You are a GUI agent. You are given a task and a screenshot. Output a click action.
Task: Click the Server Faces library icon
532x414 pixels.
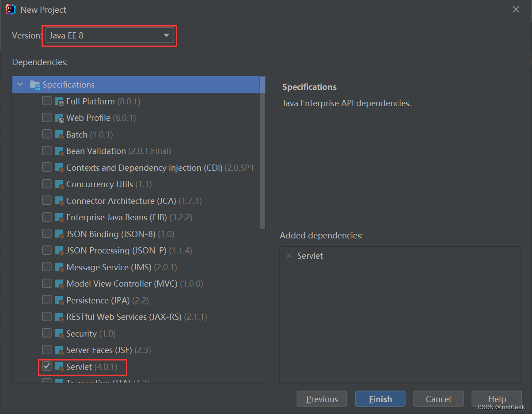click(60, 350)
